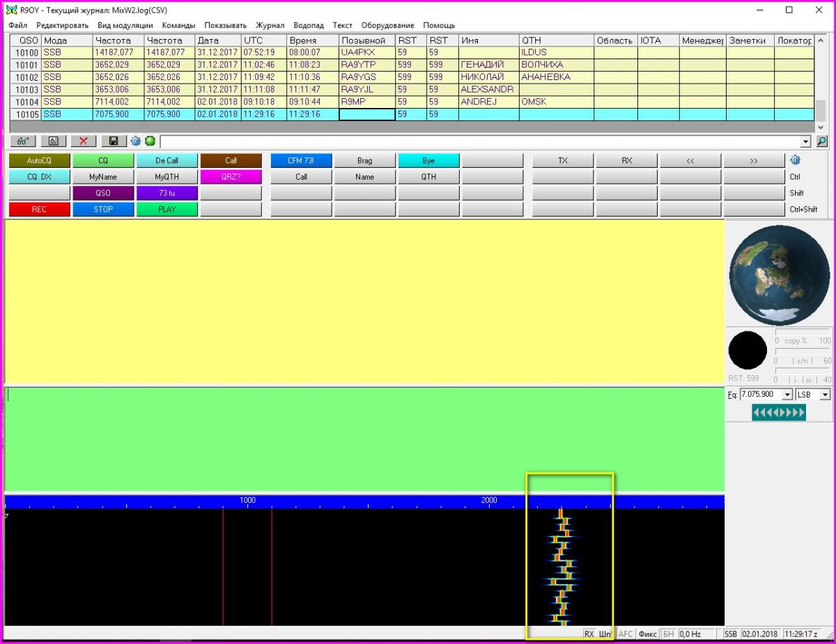The image size is (836, 644).
Task: Click the green round status indicator icon
Action: (150, 141)
